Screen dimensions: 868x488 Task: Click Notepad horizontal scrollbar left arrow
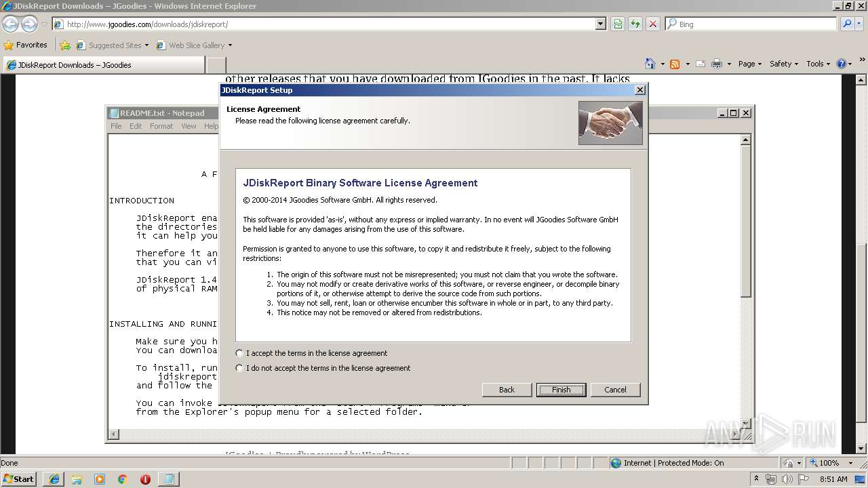(114, 434)
